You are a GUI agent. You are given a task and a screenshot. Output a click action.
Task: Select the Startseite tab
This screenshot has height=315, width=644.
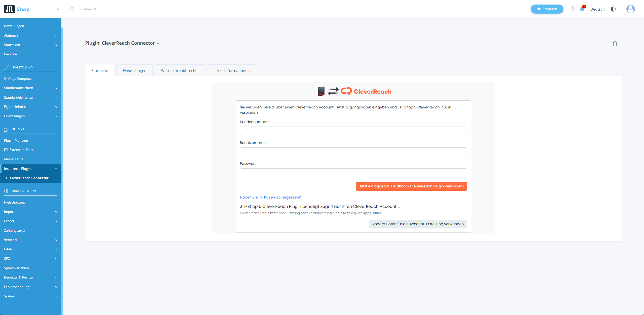100,70
